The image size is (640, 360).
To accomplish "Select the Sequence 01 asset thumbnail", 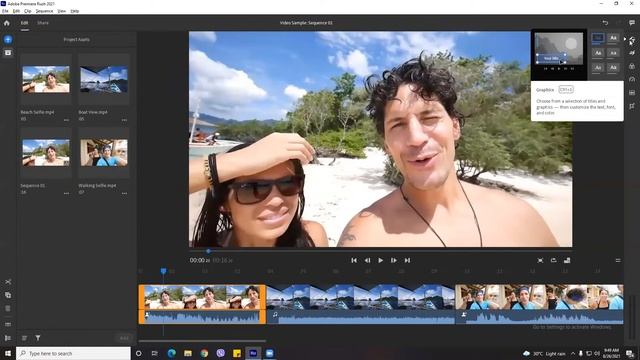I will pyautogui.click(x=46, y=153).
